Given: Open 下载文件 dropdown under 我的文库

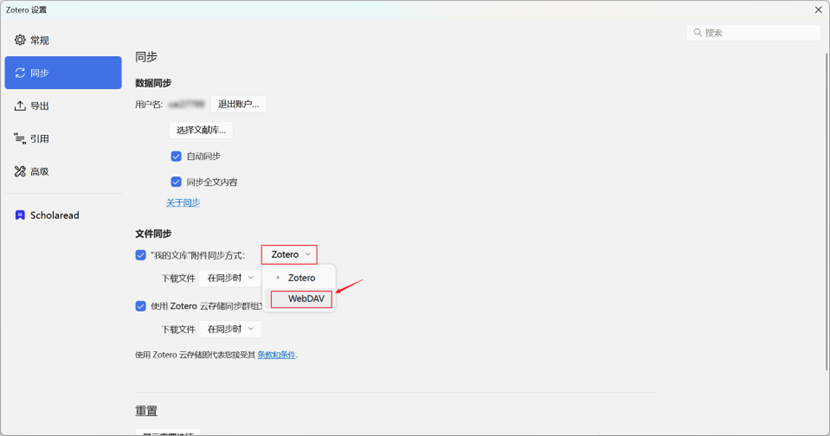Looking at the screenshot, I should [x=230, y=278].
